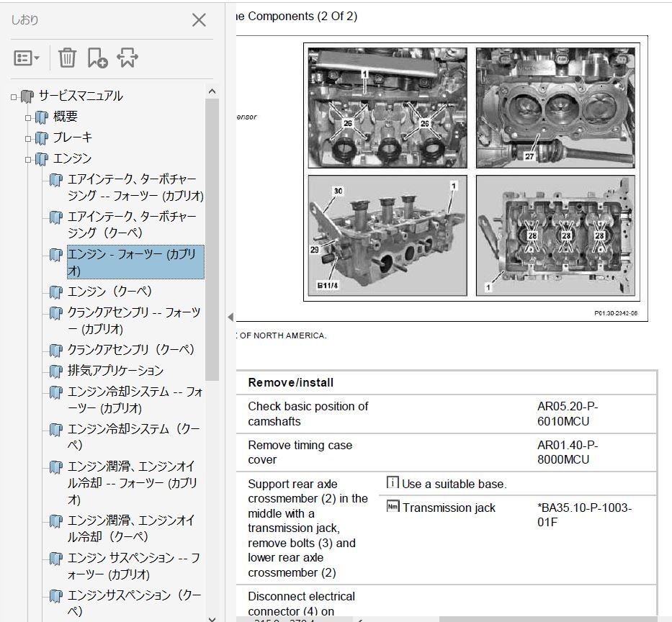Image resolution: width=672 pixels, height=622 pixels.
Task: Click the bookmark icon beside エンジン
Action: click(42, 158)
